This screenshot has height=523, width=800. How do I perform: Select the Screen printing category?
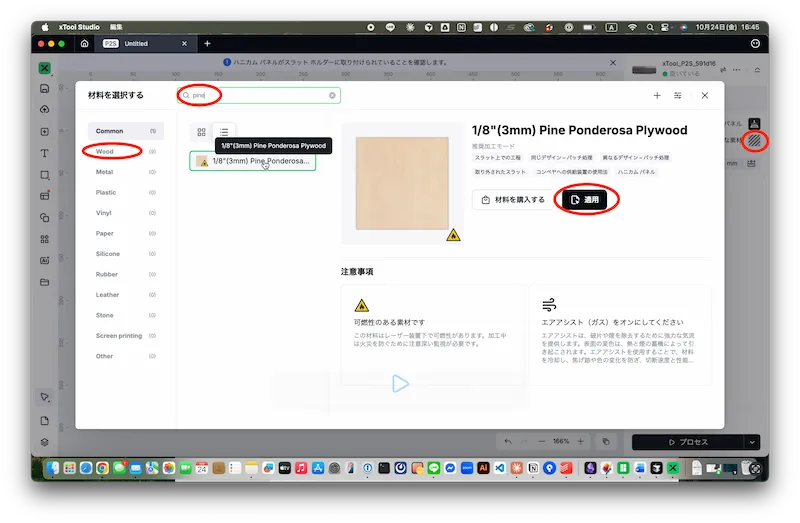click(119, 336)
